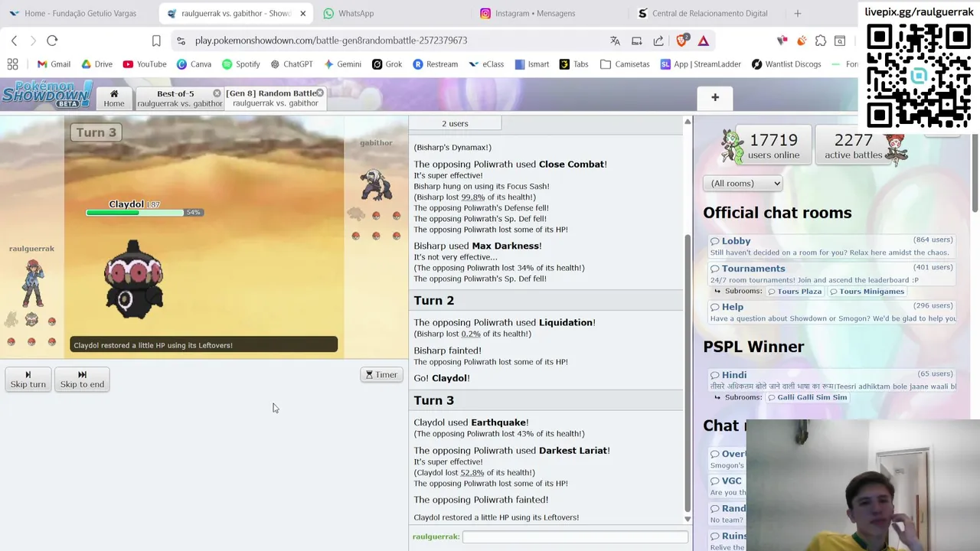The image size is (980, 551).
Task: Open the App StreamLadder bookmark
Action: pos(700,64)
